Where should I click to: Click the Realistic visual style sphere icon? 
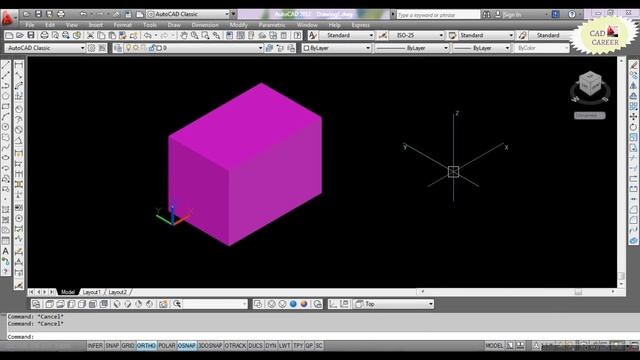(x=293, y=304)
